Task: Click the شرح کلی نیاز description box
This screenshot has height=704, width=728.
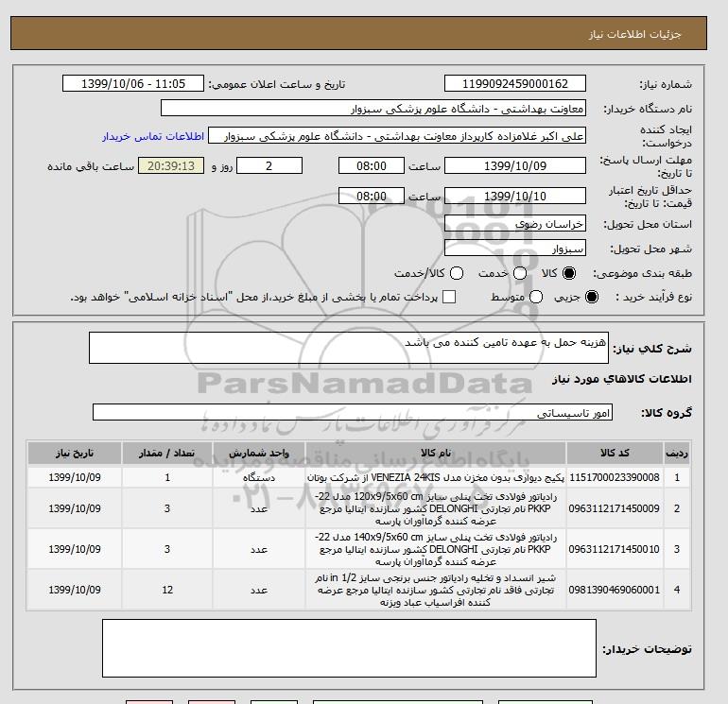Action: point(349,348)
